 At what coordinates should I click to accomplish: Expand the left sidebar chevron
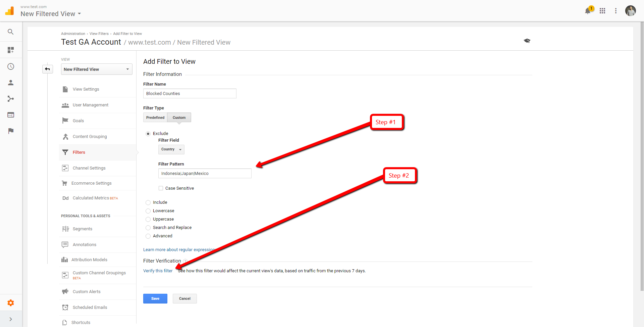11,319
